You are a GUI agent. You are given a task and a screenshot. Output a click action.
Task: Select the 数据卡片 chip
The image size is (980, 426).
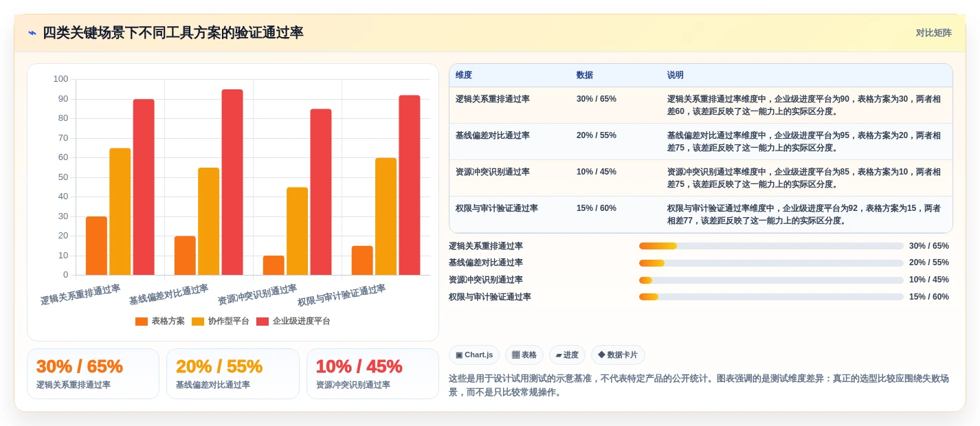[618, 355]
